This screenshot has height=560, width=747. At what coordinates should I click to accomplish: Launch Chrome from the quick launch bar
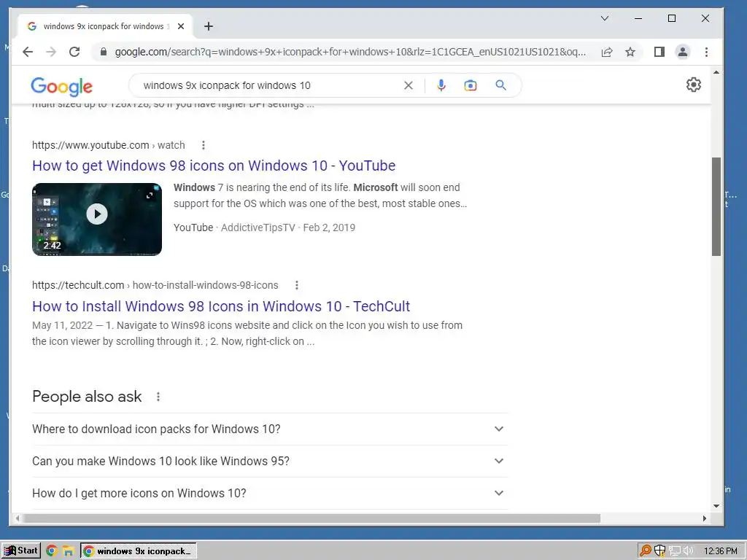[52, 551]
